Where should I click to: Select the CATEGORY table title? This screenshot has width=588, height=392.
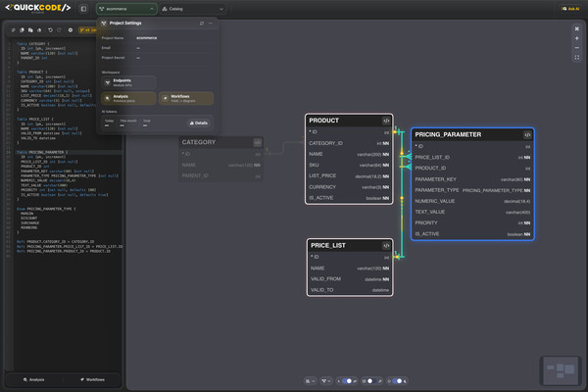[x=199, y=142]
